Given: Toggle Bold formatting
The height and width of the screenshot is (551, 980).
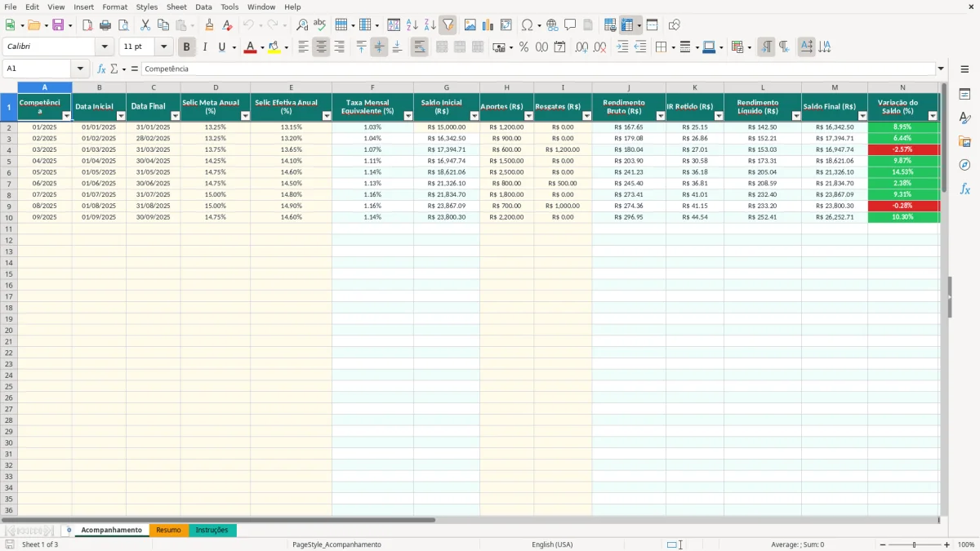Looking at the screenshot, I should (187, 47).
